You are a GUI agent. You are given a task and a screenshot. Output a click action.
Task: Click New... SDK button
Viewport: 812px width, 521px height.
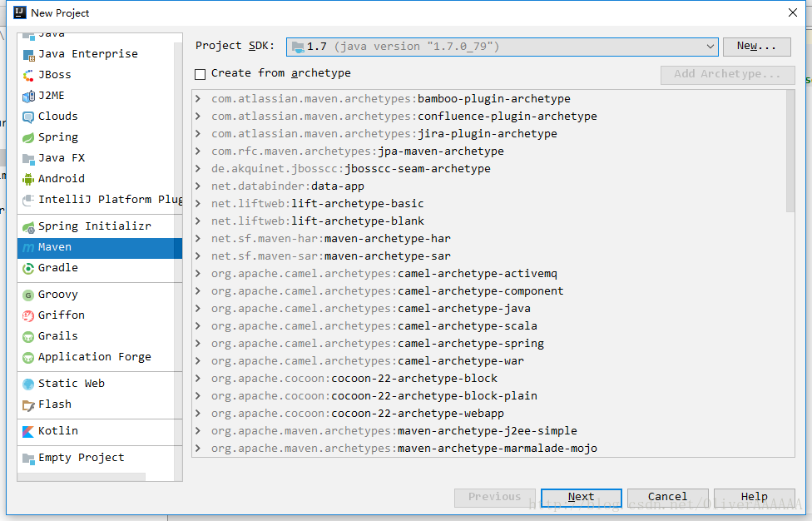click(x=756, y=47)
